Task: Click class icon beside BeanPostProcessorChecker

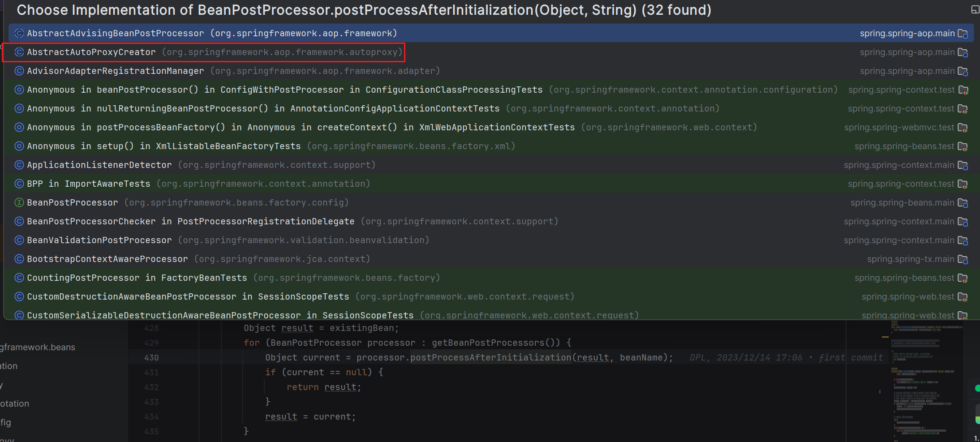Action: point(19,221)
